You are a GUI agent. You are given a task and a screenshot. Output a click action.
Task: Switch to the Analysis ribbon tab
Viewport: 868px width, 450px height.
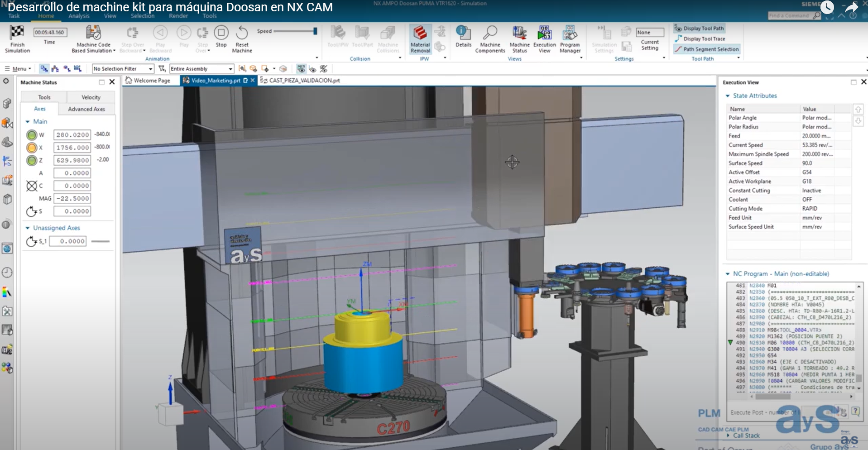[x=78, y=15]
